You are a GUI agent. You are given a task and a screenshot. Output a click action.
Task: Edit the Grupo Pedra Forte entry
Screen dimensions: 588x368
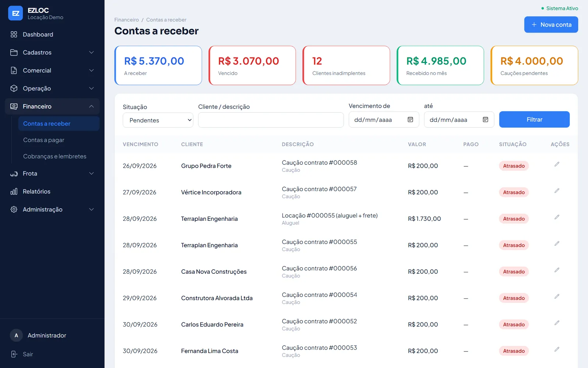coord(557,164)
